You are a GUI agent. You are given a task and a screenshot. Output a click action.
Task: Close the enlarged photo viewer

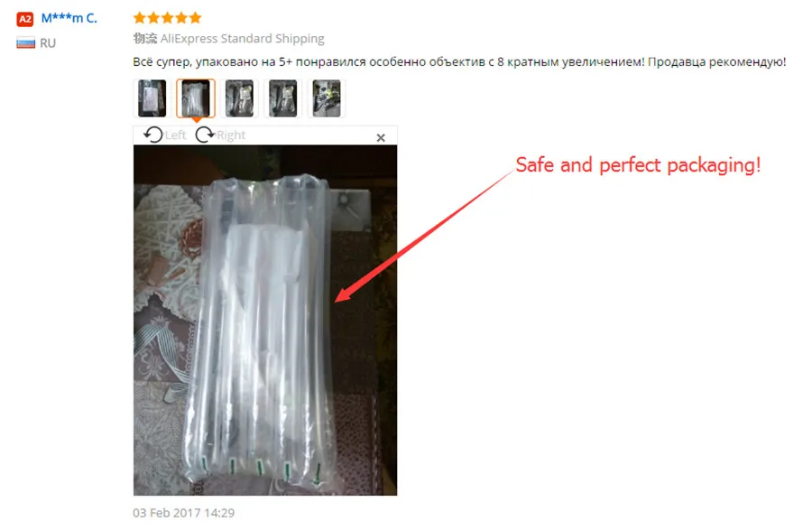pos(381,137)
